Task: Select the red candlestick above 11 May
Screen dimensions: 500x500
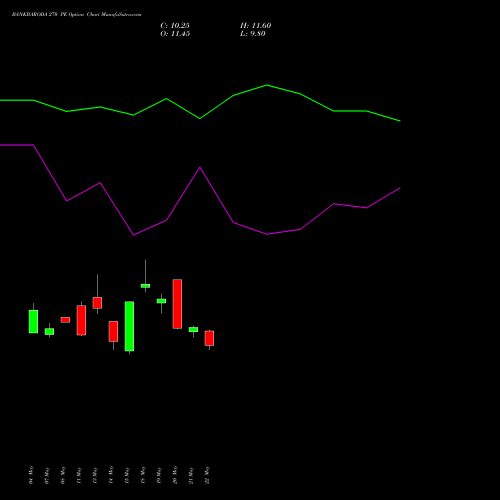Action: [81, 320]
